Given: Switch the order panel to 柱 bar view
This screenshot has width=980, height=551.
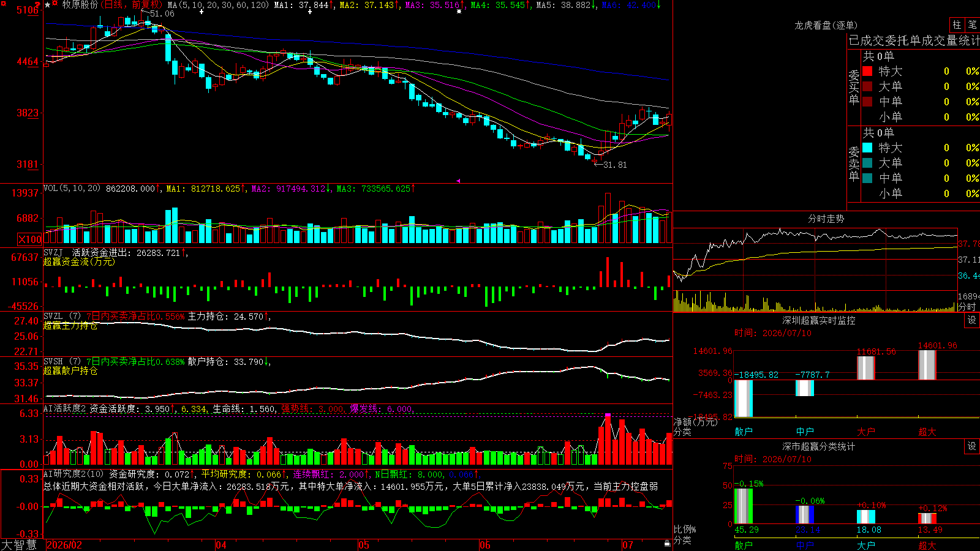Looking at the screenshot, I should pyautogui.click(x=957, y=24).
